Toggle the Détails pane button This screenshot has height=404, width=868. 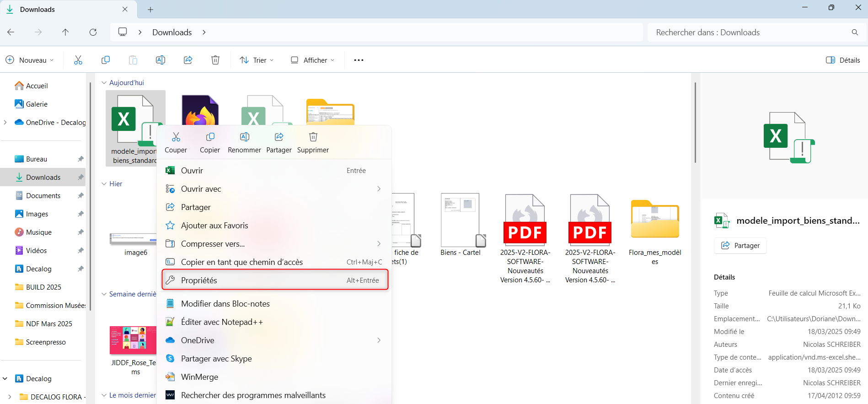click(x=843, y=60)
